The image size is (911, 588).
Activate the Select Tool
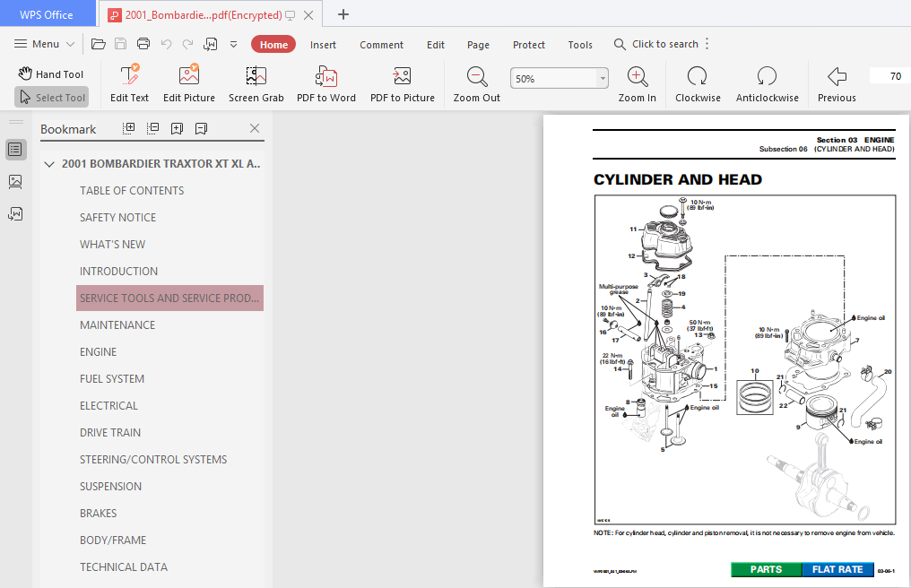[52, 98]
